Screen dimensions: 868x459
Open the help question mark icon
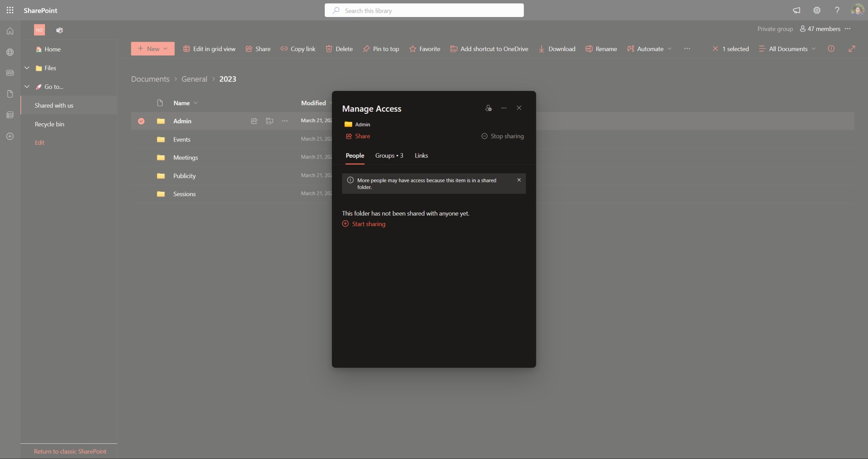[837, 10]
